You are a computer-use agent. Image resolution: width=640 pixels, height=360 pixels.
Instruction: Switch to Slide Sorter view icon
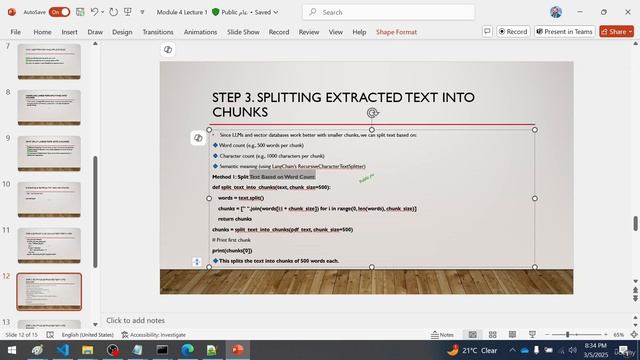(493, 335)
